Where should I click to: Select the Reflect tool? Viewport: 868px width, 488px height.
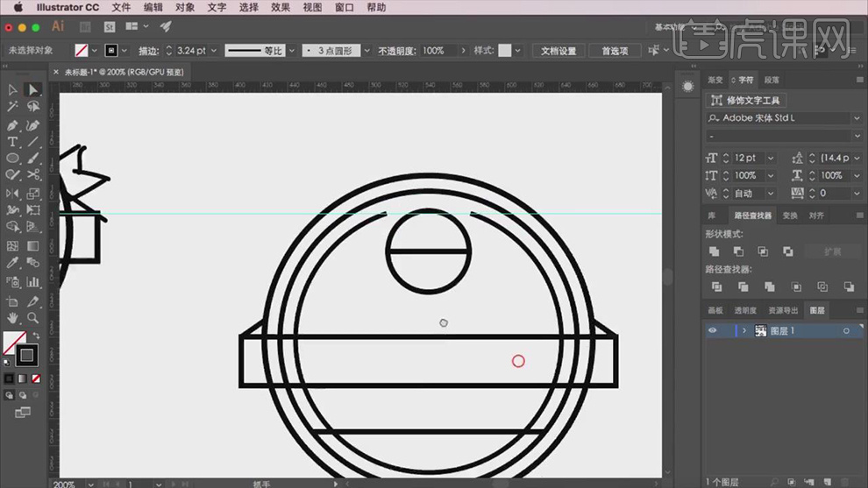tap(12, 194)
